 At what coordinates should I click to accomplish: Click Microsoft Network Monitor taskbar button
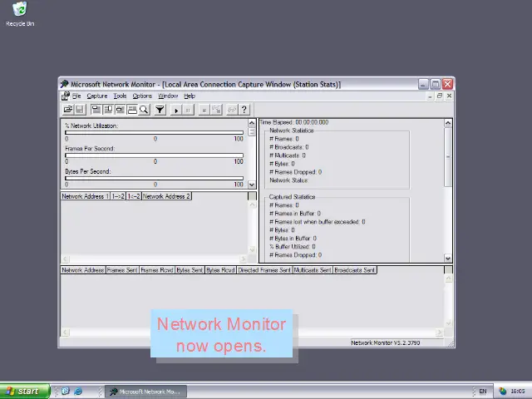[x=146, y=392]
